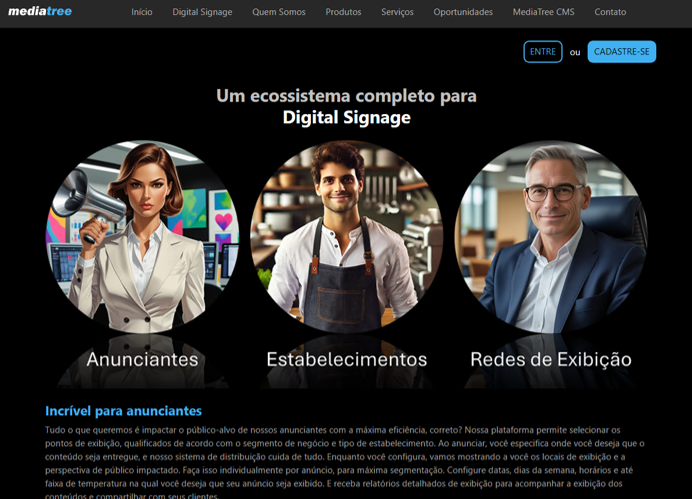Image resolution: width=692 pixels, height=499 pixels.
Task: Click the Estabelecimentos label
Action: [346, 359]
